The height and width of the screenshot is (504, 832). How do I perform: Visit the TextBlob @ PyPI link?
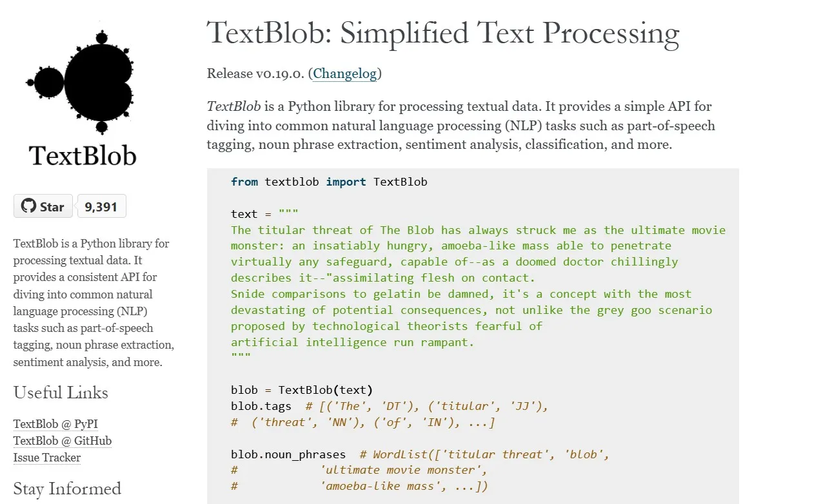click(x=55, y=424)
